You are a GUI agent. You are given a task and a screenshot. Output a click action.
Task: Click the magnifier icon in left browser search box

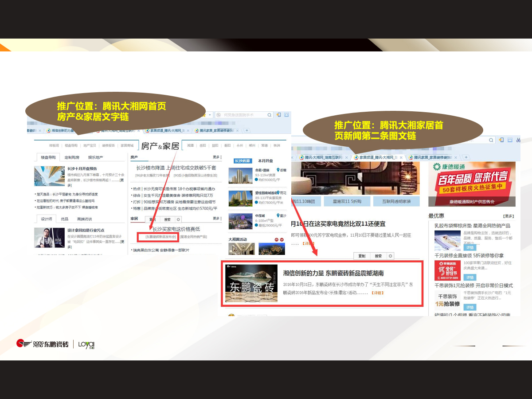[x=269, y=115]
